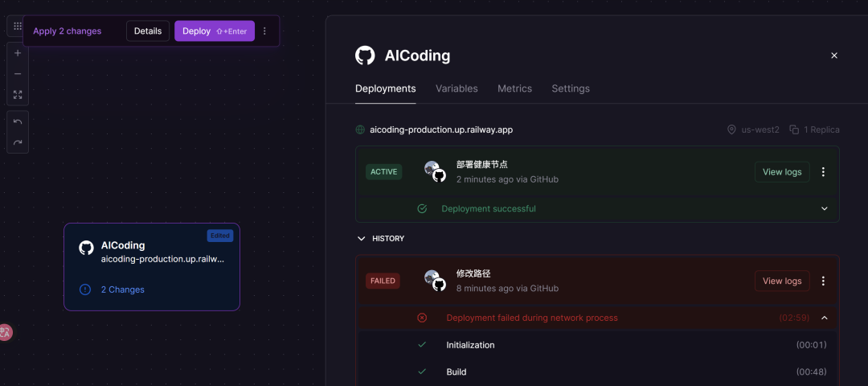Click the FAILED status badge
868x386 pixels.
pos(383,281)
